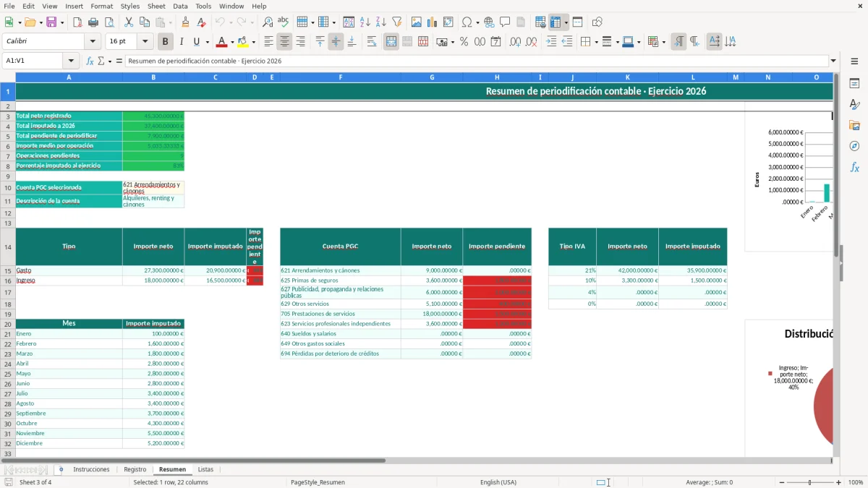Apply AutoFilter funnel icon

pos(396,22)
